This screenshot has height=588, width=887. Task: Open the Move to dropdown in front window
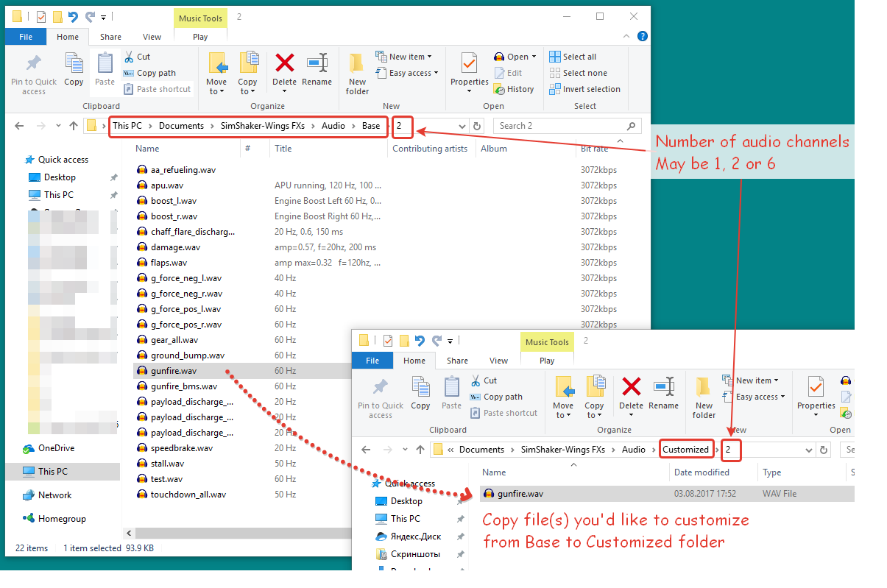point(563,411)
